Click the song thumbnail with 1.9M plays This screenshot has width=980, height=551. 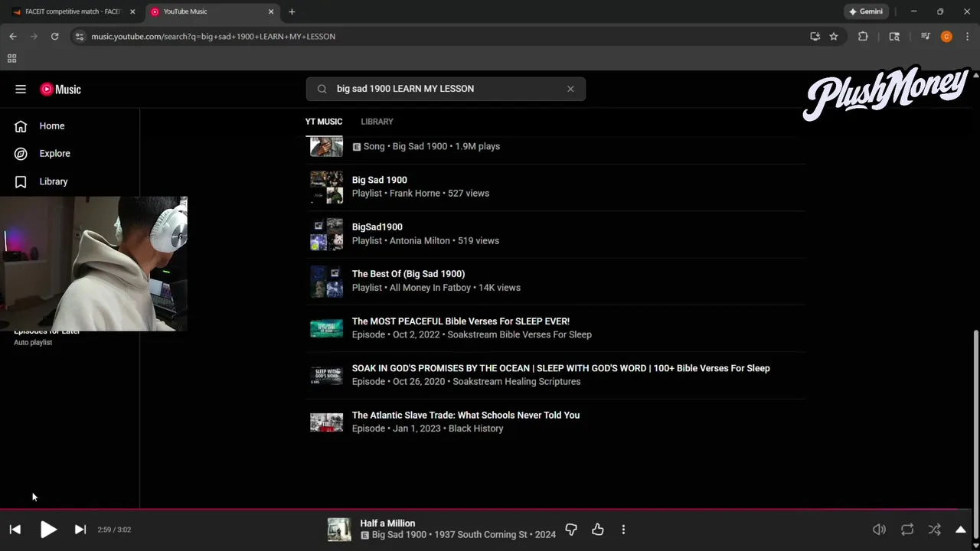tap(326, 146)
